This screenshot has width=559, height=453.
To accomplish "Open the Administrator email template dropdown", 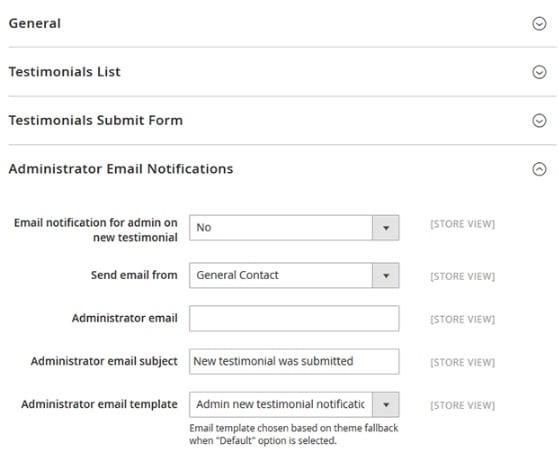I will pos(294,405).
